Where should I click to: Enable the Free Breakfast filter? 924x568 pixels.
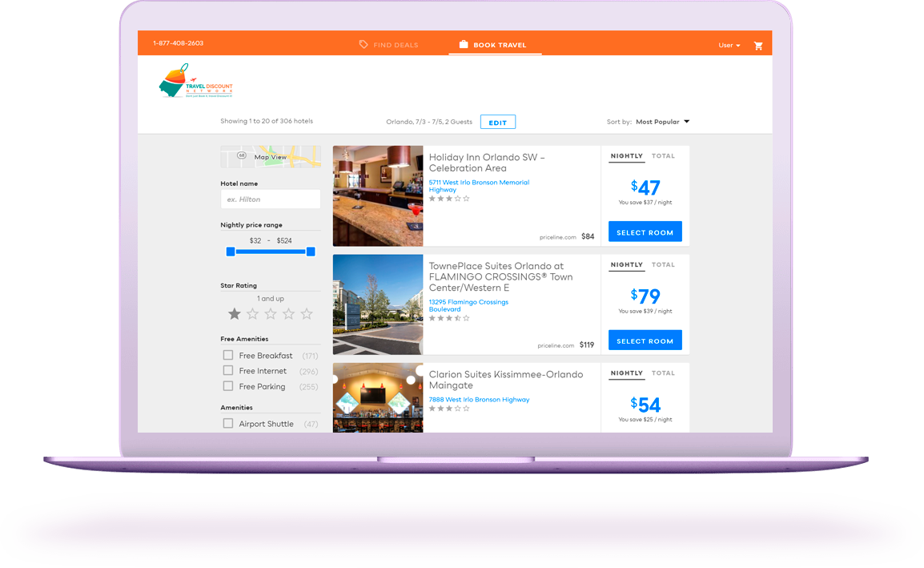[x=228, y=355]
